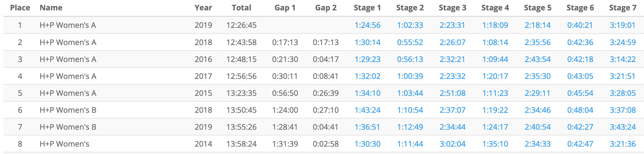Open the Stage 7 time 3:43:24 link

tap(623, 127)
